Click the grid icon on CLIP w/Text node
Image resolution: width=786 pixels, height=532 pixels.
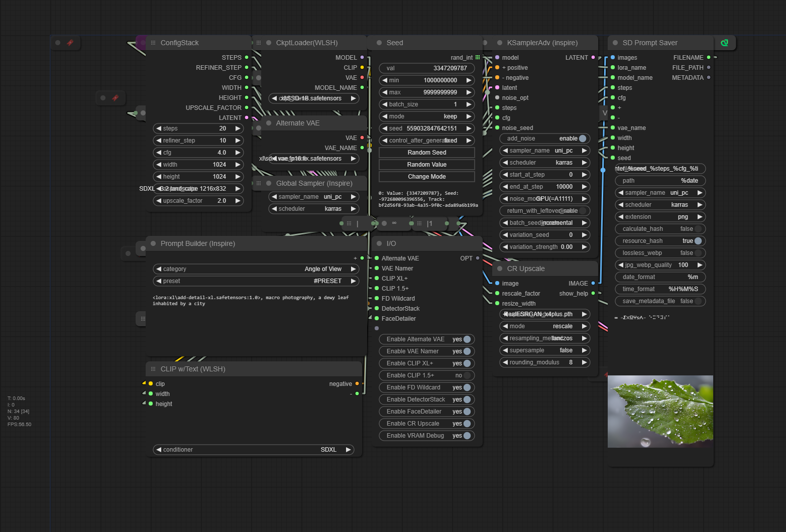[x=153, y=369]
